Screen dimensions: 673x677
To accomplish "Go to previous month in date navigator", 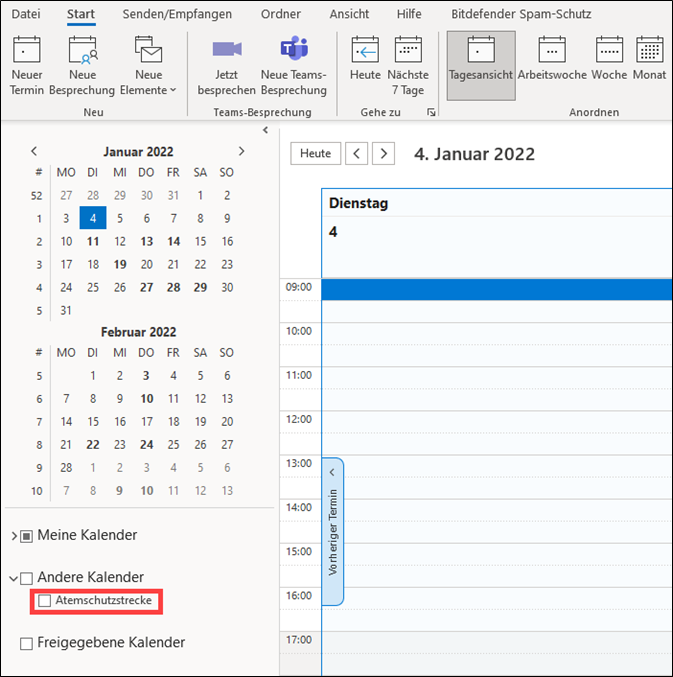I will [x=34, y=151].
